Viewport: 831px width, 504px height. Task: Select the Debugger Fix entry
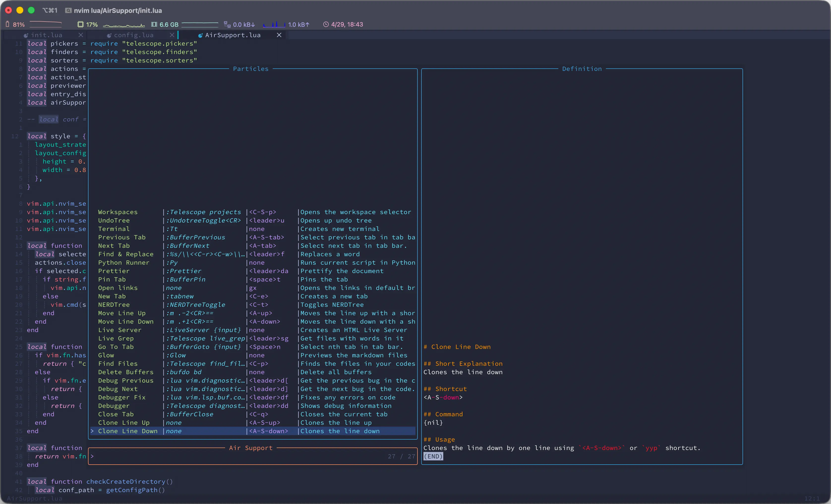[x=253, y=397]
